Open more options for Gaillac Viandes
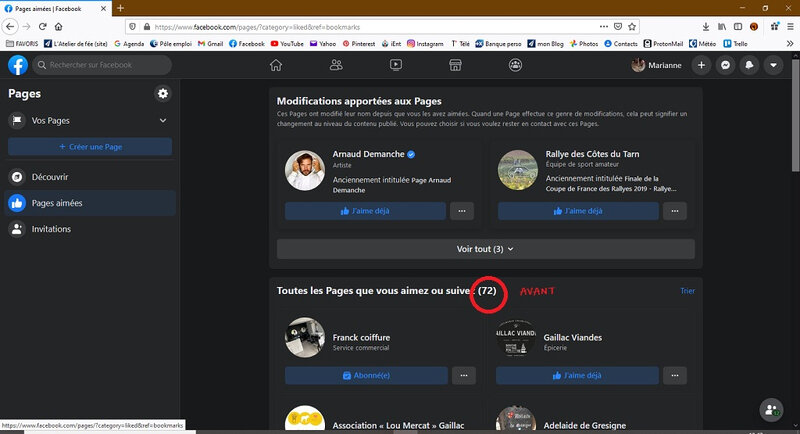Screen dimensions: 800x434 pyautogui.click(x=674, y=375)
